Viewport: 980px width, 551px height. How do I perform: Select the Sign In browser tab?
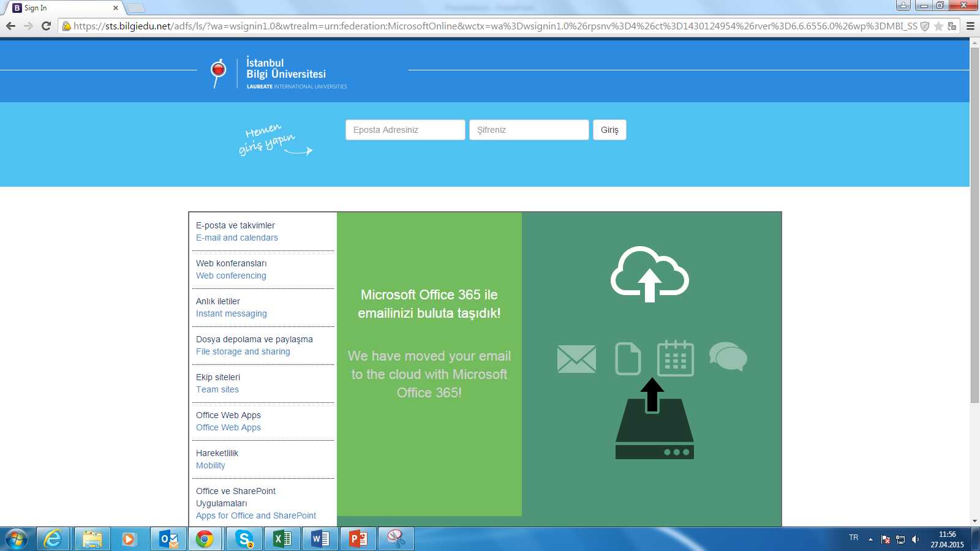point(64,8)
